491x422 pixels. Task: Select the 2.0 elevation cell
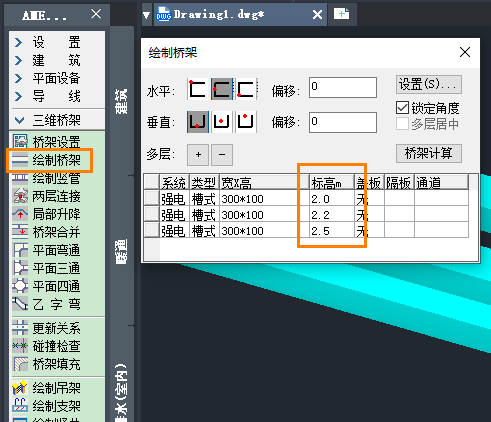[332, 199]
